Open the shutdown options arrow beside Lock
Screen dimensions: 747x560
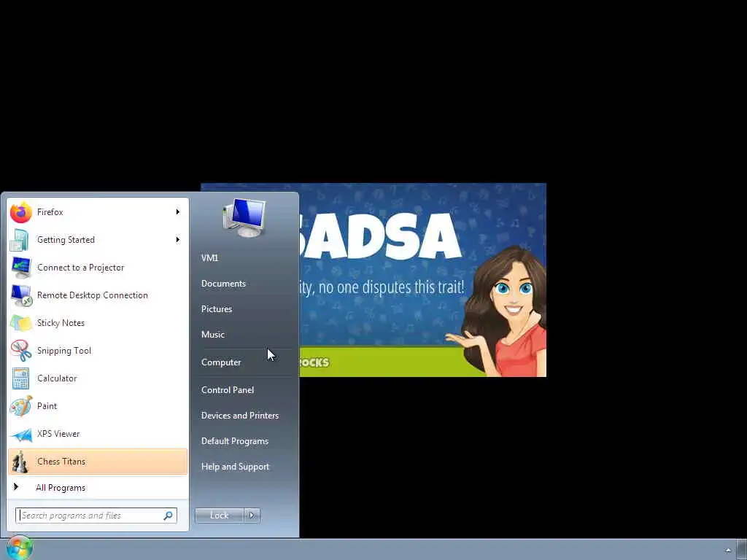(x=252, y=516)
